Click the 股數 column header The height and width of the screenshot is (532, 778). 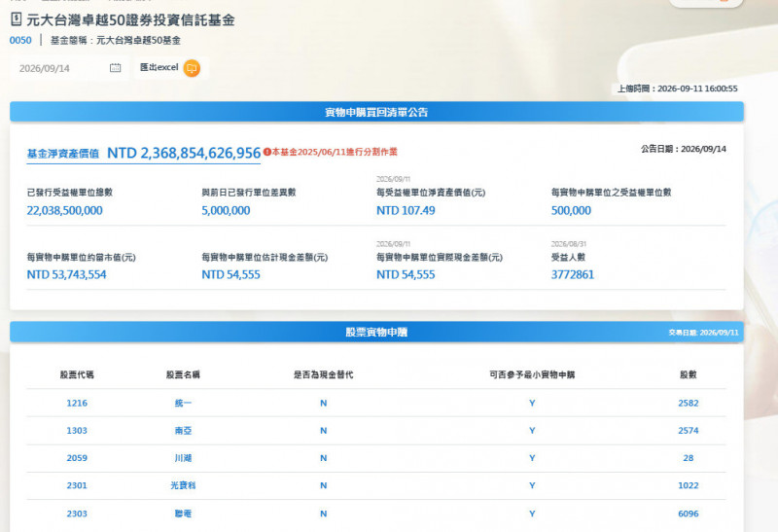pos(689,374)
